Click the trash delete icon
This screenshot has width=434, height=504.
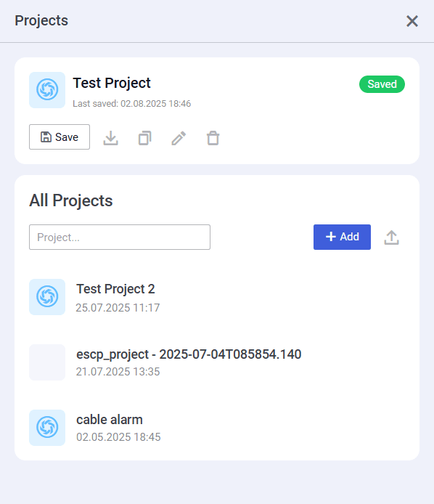[x=213, y=138]
